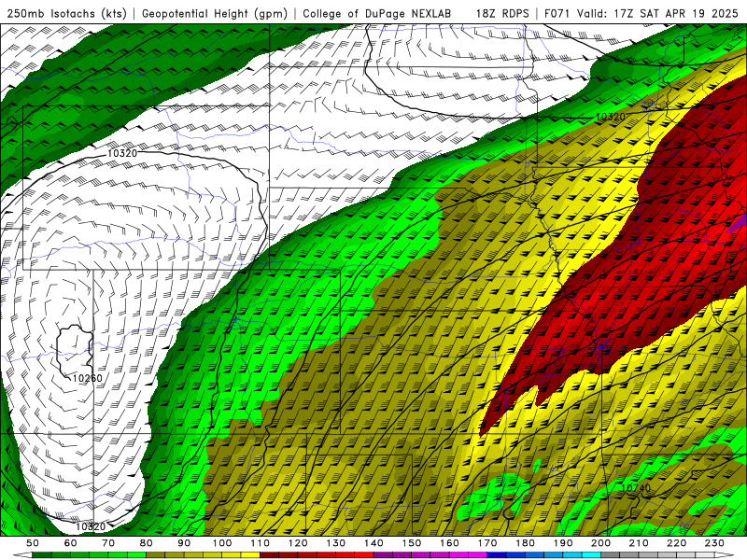
Task: Click the 10740 height contour label
Action: [636, 488]
